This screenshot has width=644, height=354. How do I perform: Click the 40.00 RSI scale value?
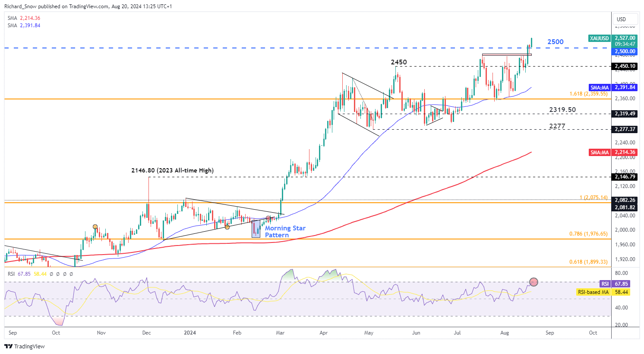point(621,308)
